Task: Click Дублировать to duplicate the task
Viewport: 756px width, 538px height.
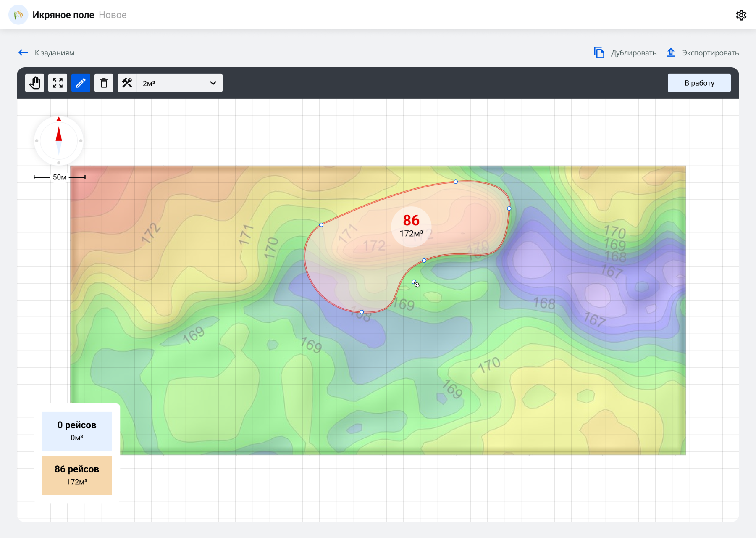Action: [625, 53]
